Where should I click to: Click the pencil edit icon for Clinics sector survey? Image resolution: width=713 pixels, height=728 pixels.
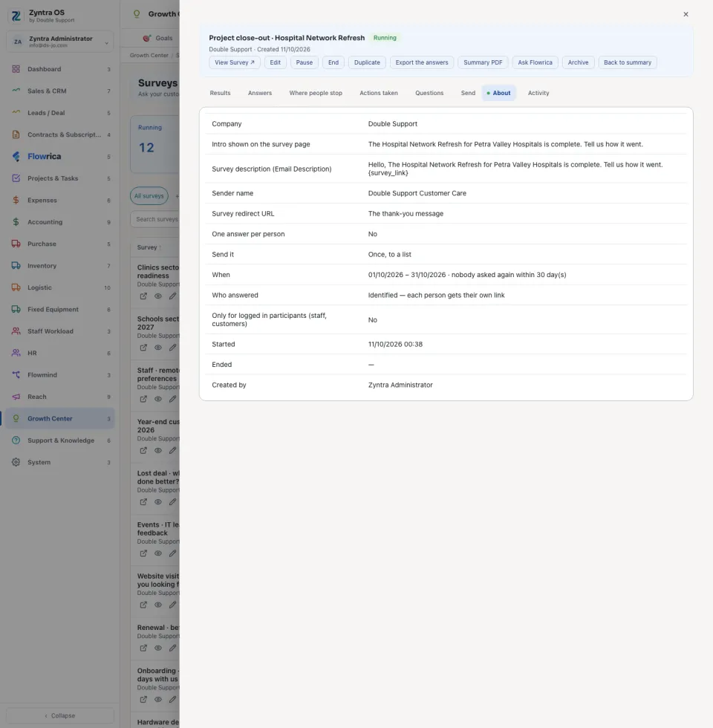(172, 296)
